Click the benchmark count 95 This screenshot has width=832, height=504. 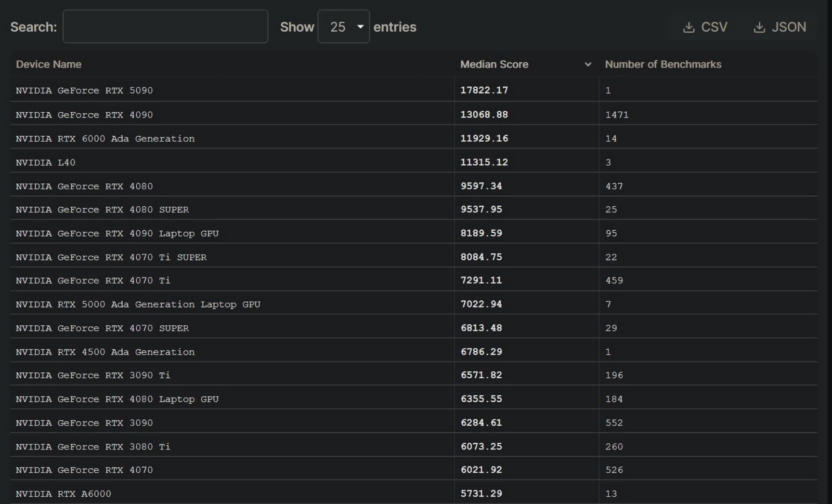611,233
